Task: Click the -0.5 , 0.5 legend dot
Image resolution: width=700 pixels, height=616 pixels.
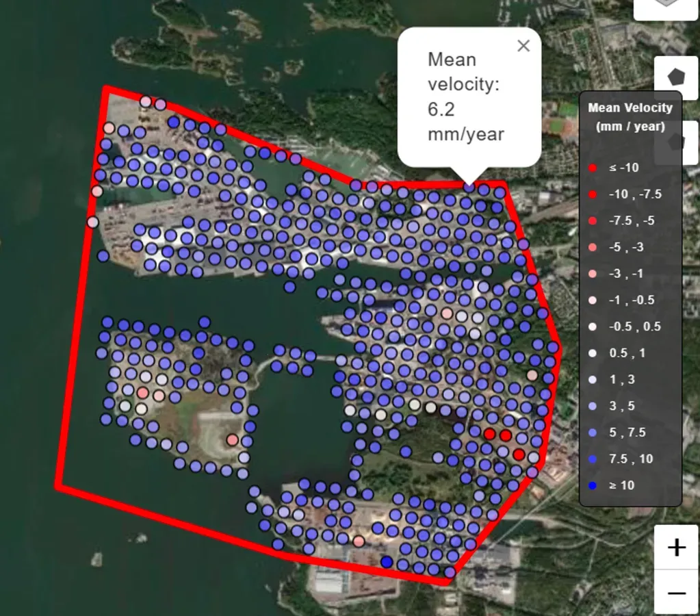Action: (x=593, y=326)
